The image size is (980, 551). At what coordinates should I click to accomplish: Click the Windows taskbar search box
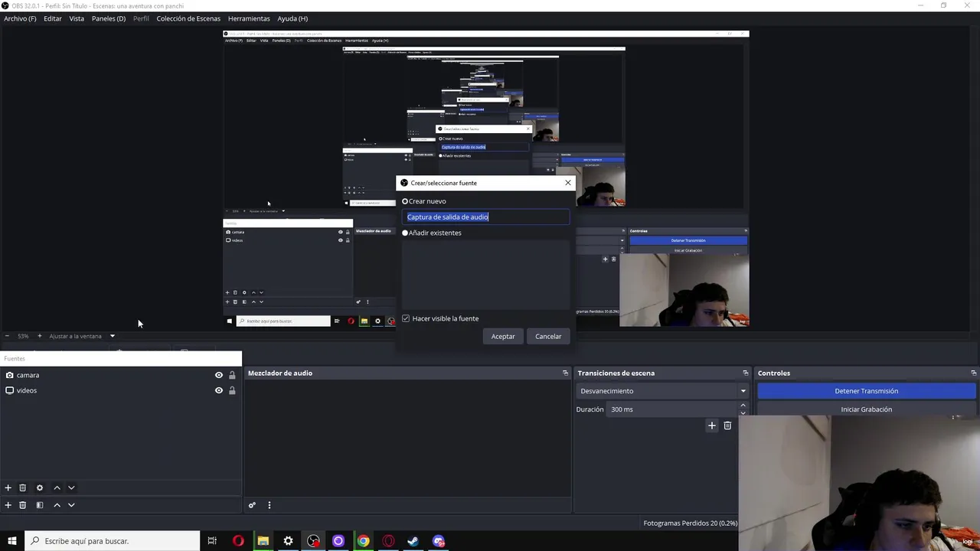coord(113,541)
